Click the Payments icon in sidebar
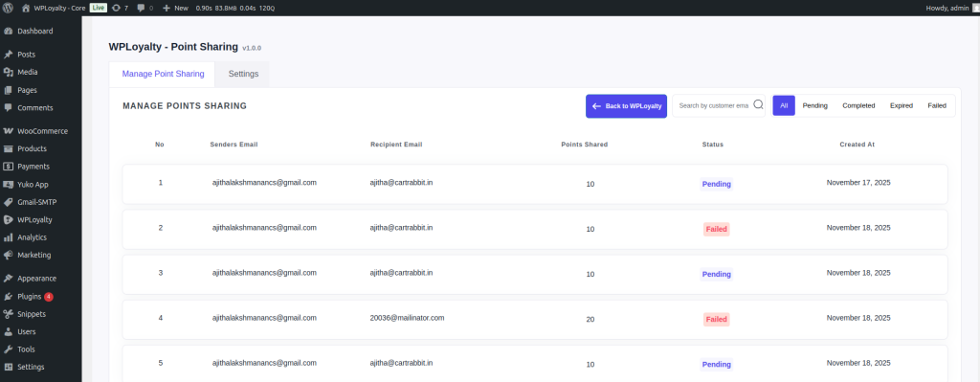 [x=8, y=167]
